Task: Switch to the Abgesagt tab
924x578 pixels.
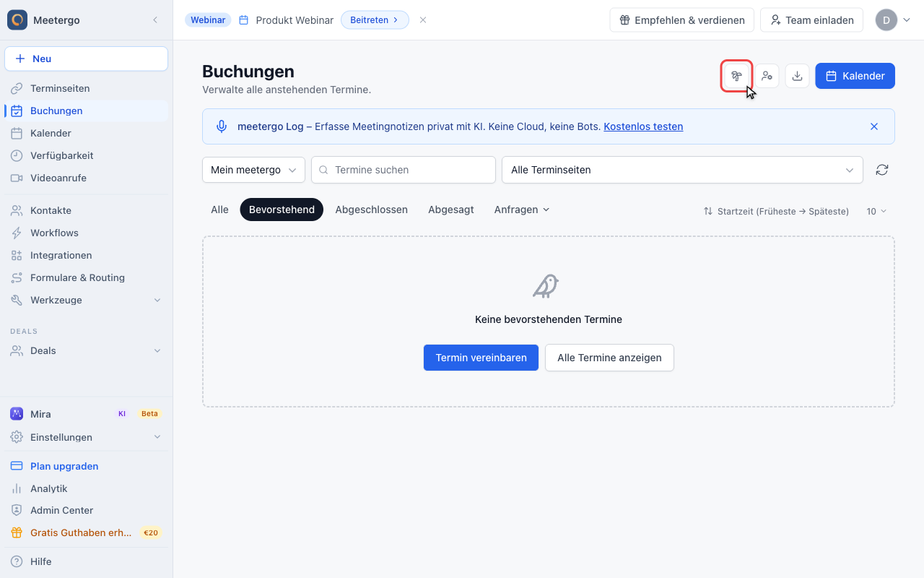Action: [x=451, y=210]
